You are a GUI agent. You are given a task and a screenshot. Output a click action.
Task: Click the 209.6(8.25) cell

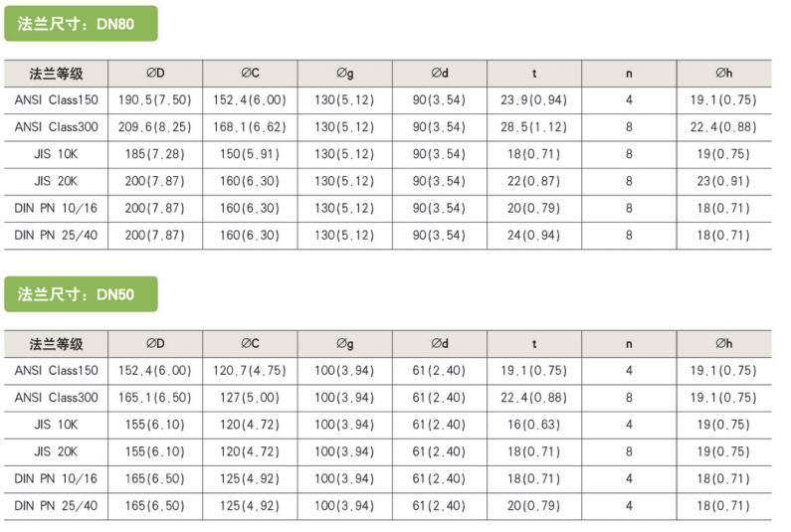155,127
